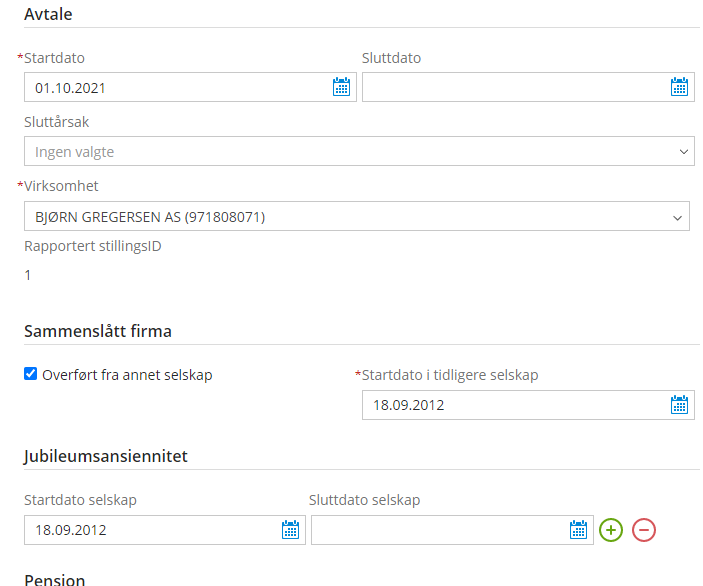
Task: Click the Virksomhet dropdown arrow chevron
Action: [677, 218]
